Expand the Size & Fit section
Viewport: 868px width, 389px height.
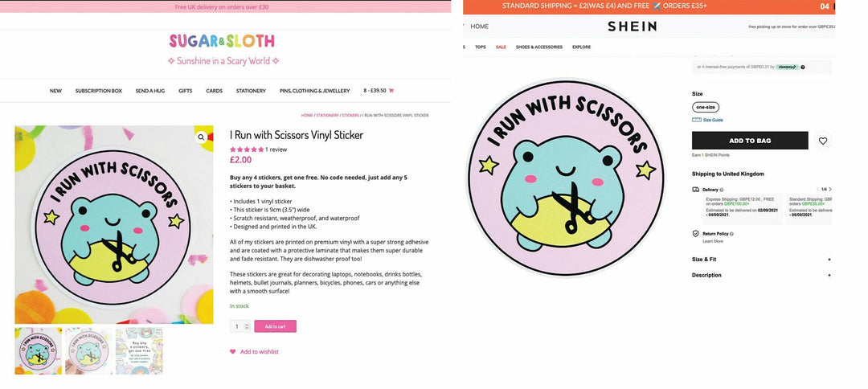click(x=762, y=259)
